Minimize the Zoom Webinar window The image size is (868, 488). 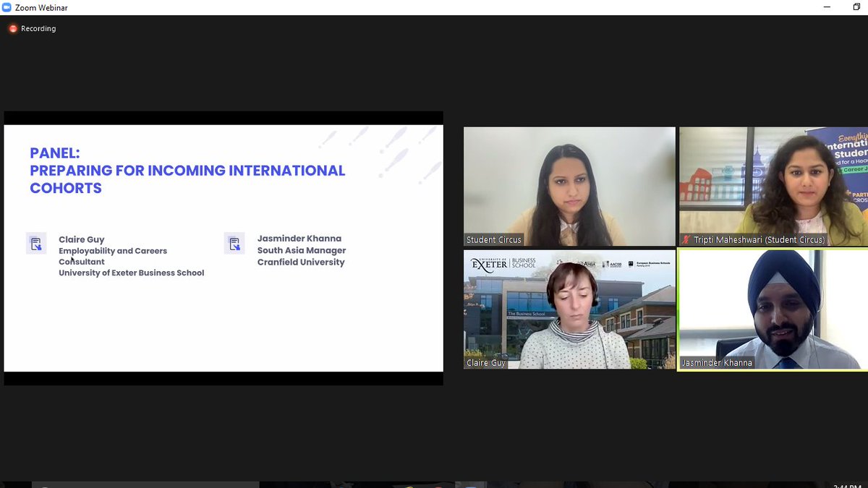click(x=827, y=7)
